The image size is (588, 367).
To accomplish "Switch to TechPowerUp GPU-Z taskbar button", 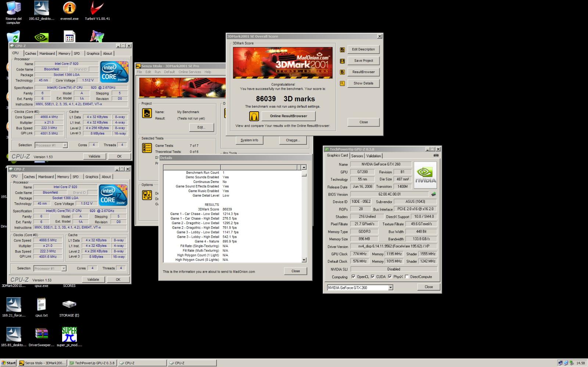I will [92, 363].
